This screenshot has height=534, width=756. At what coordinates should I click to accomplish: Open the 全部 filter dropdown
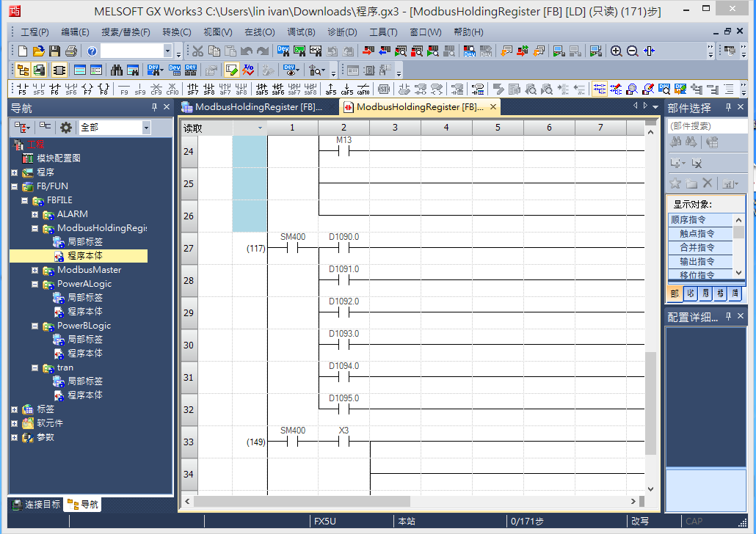[x=146, y=128]
